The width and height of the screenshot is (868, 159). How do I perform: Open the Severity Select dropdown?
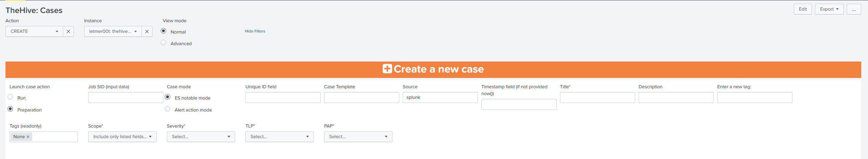tap(201, 137)
